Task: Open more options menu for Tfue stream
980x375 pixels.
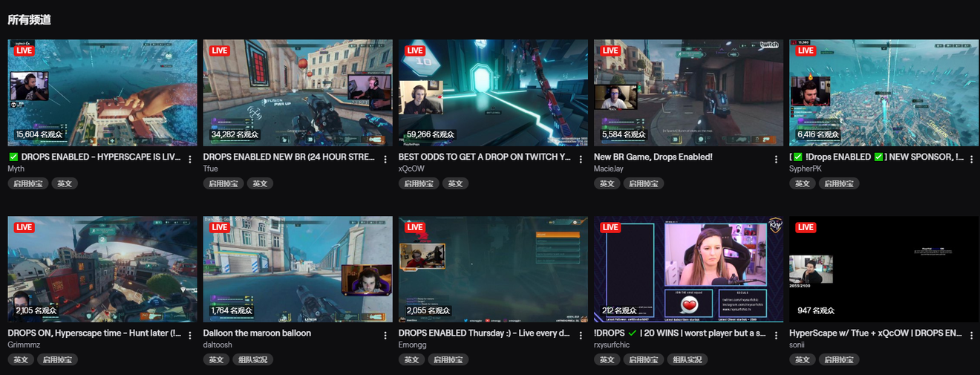Action: tap(385, 159)
